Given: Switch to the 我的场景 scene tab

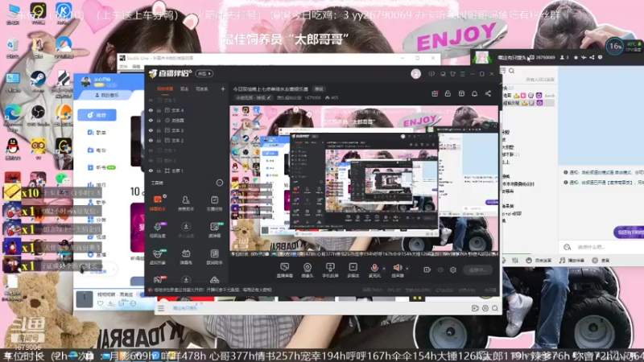Looking at the screenshot, I should (165, 88).
